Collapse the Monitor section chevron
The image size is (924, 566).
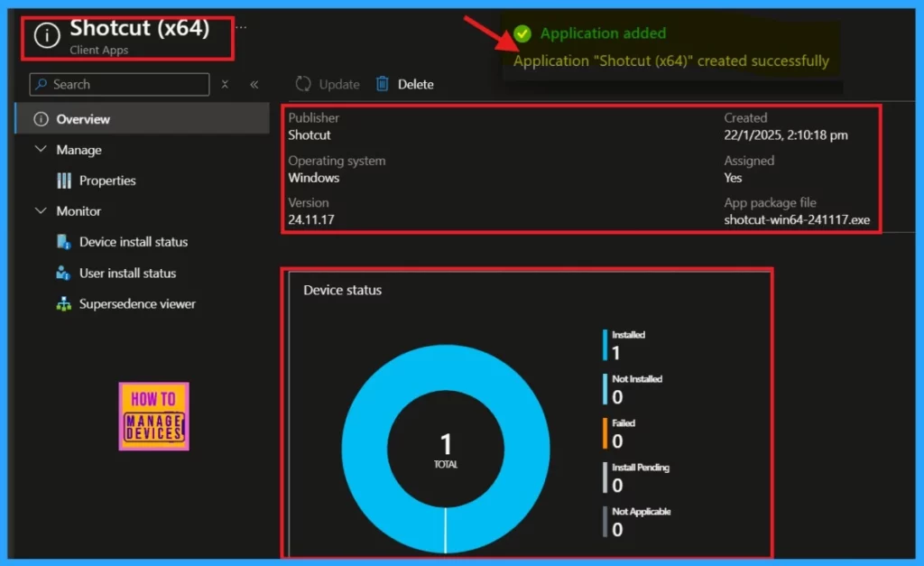[x=41, y=210]
